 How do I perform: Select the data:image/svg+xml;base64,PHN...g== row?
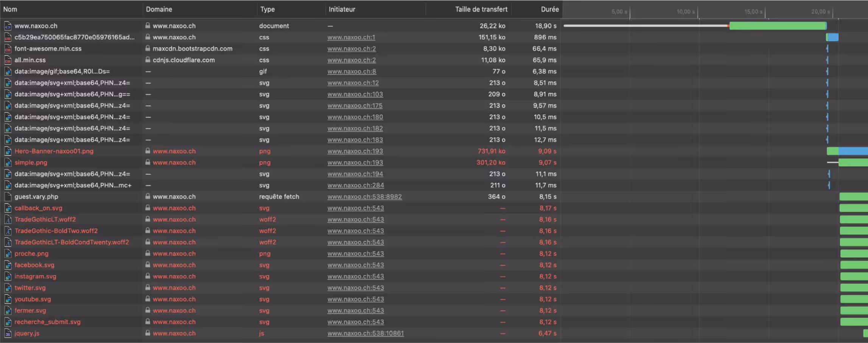[72, 94]
